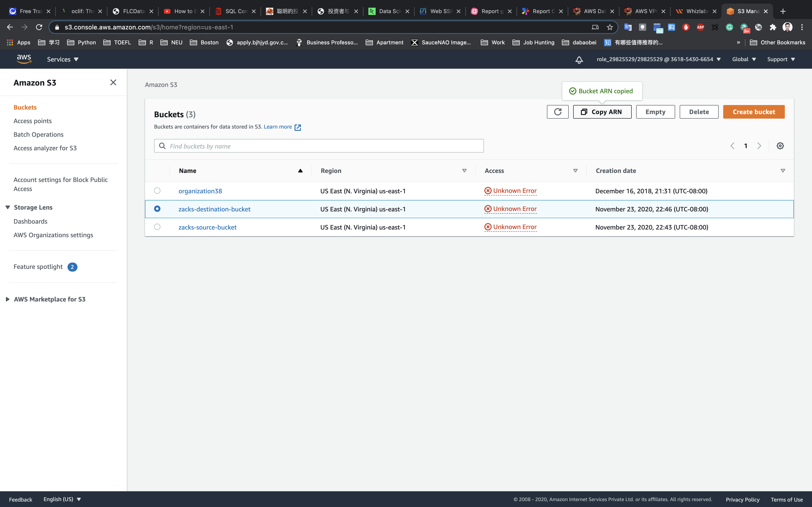
Task: Select the organization38 bucket radio button
Action: click(x=157, y=191)
